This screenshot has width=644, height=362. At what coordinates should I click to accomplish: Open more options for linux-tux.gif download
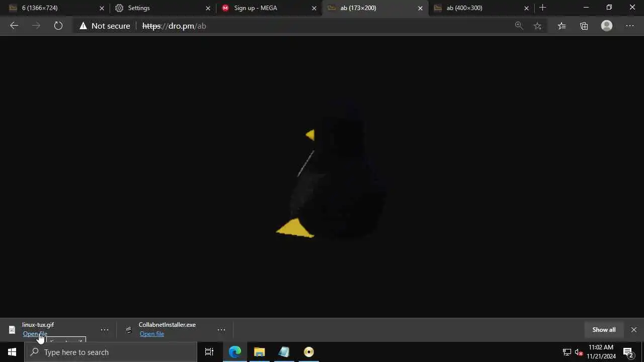point(104,330)
